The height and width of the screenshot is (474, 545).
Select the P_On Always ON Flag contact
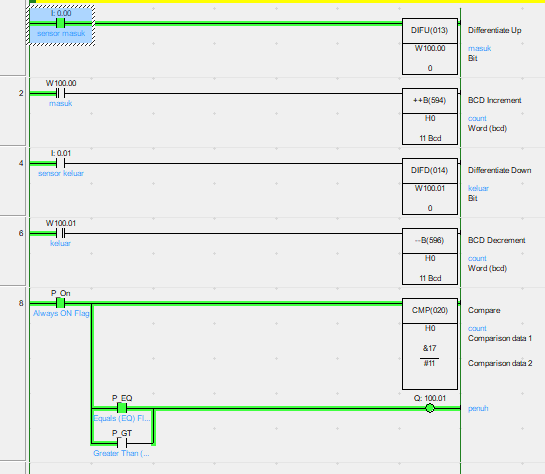coord(60,303)
